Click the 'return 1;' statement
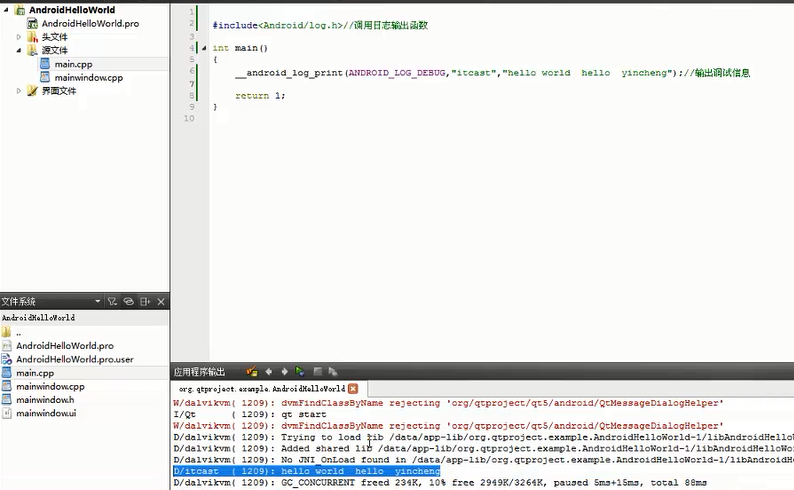This screenshot has height=490, width=794. [260, 96]
